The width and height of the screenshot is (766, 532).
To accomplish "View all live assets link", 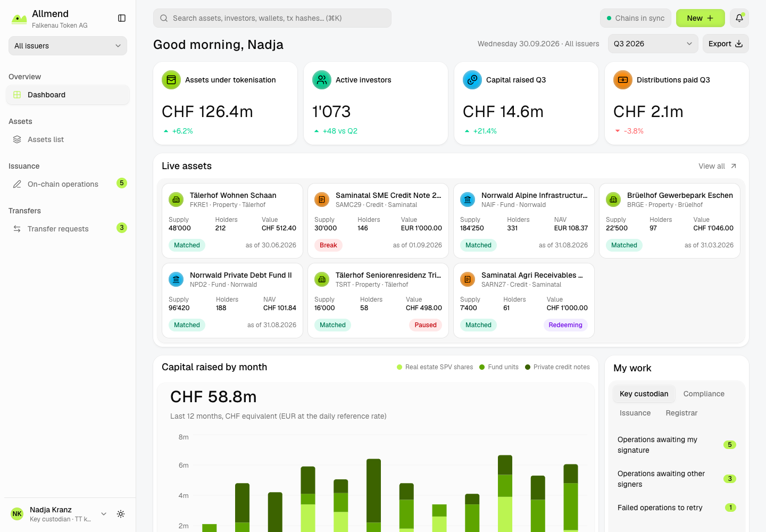I will [718, 166].
